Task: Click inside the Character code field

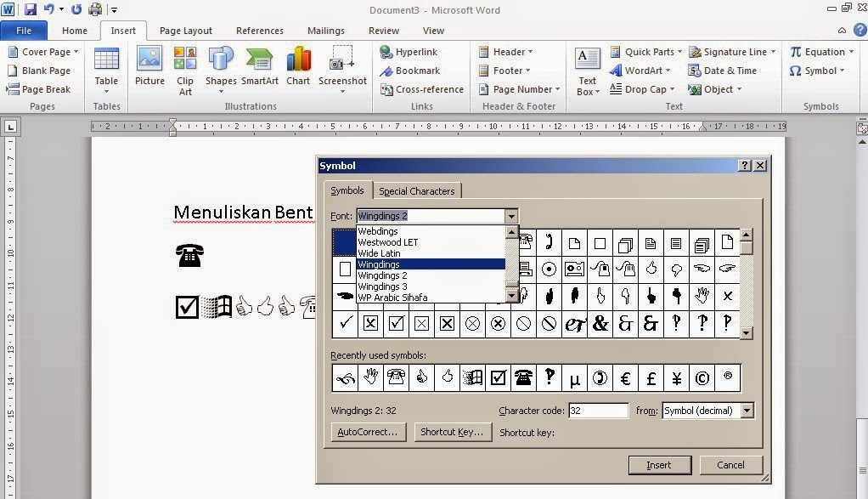Action: 598,410
